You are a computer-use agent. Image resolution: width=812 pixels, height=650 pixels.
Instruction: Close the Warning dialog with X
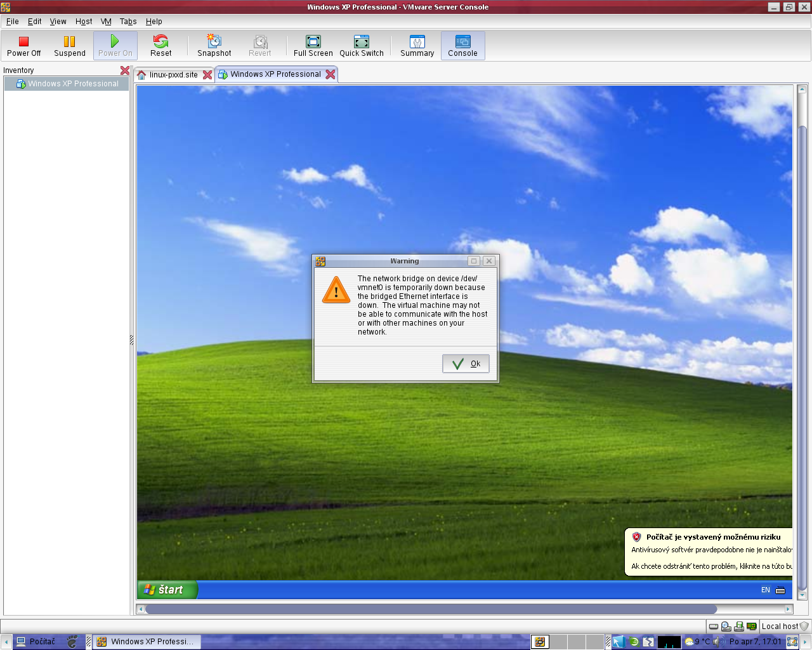pos(488,261)
